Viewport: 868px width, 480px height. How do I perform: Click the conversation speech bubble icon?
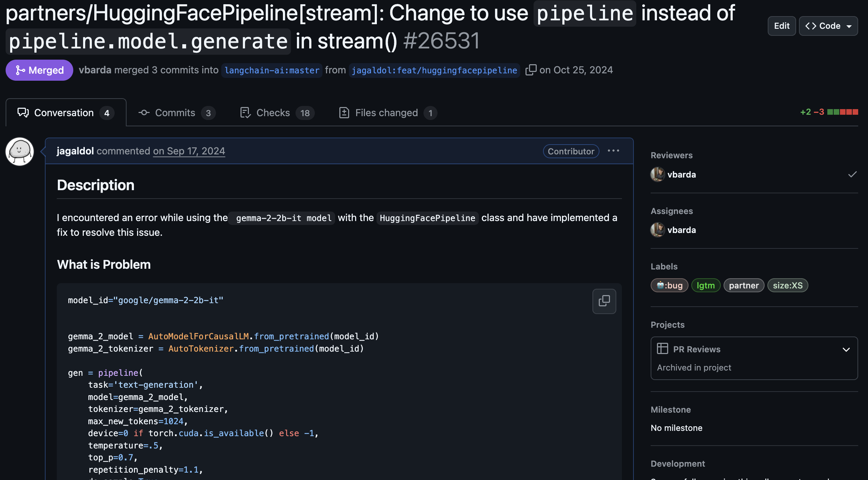tap(23, 113)
